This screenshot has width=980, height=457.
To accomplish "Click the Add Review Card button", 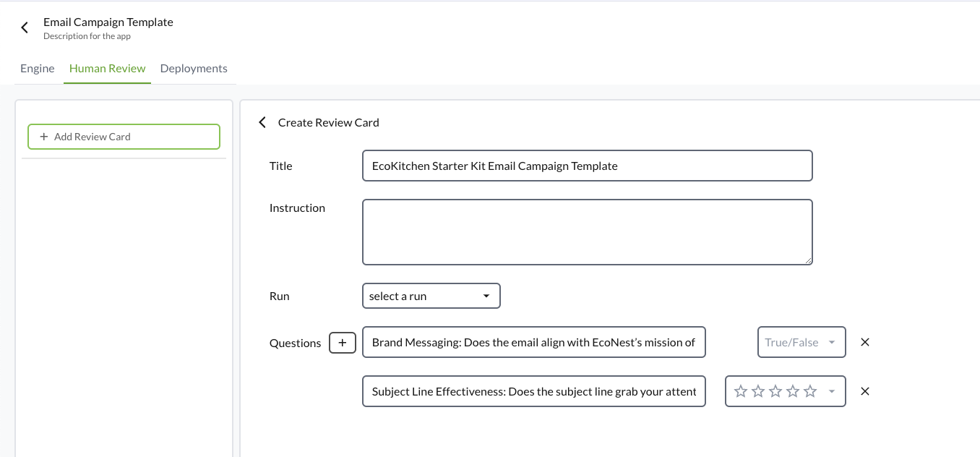I will [x=124, y=137].
